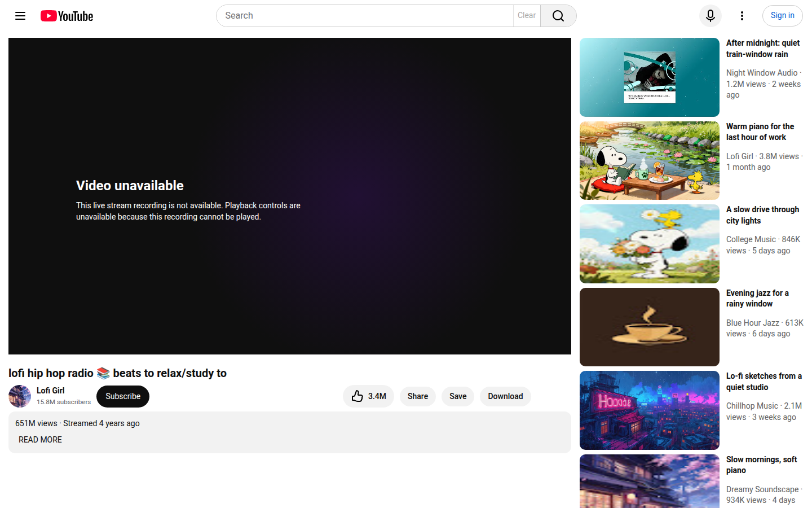Open title 'Warm piano for the last hour of work'

pyautogui.click(x=760, y=132)
